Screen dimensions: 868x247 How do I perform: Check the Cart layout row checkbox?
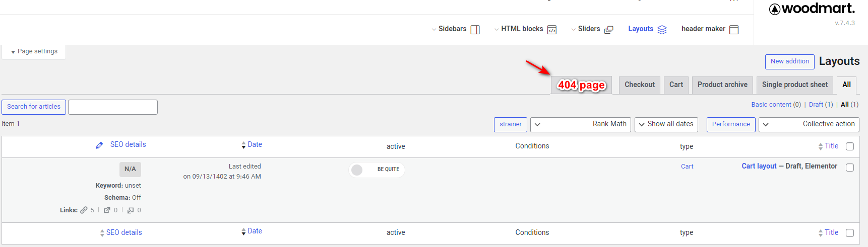pyautogui.click(x=850, y=168)
